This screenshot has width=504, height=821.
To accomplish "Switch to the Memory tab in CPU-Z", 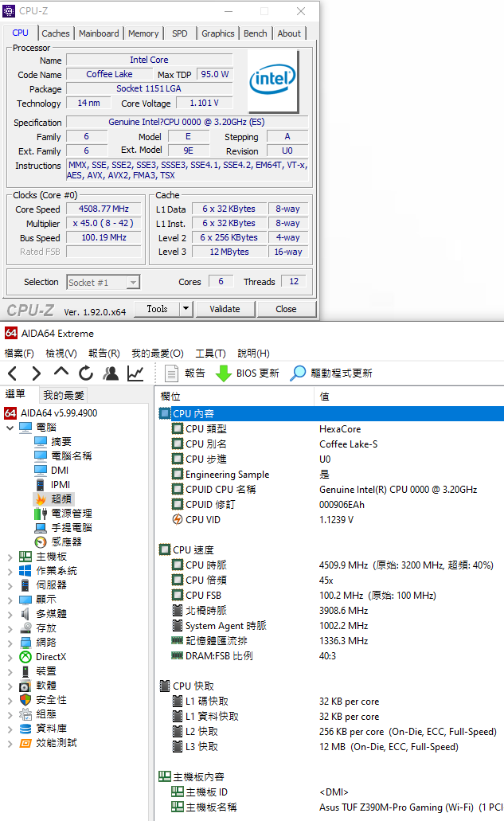I will [143, 33].
